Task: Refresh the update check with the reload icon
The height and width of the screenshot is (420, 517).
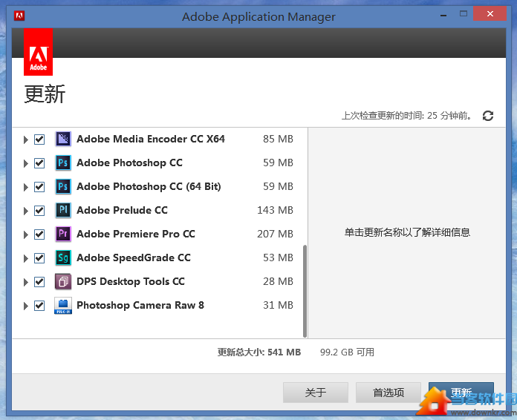Action: pyautogui.click(x=488, y=116)
